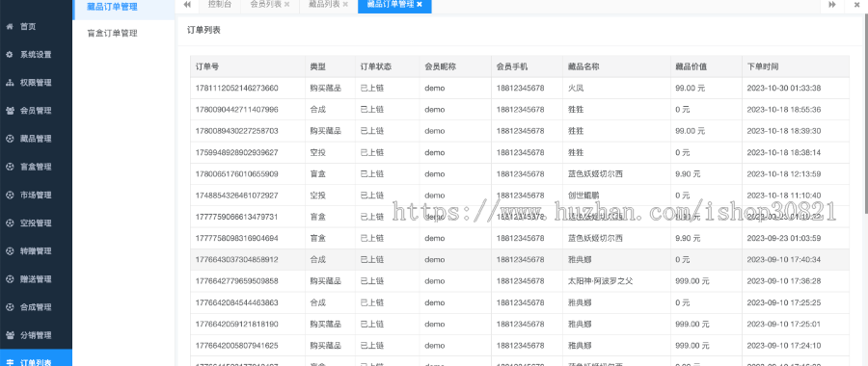Select order number 1776642005807941625

point(237,346)
